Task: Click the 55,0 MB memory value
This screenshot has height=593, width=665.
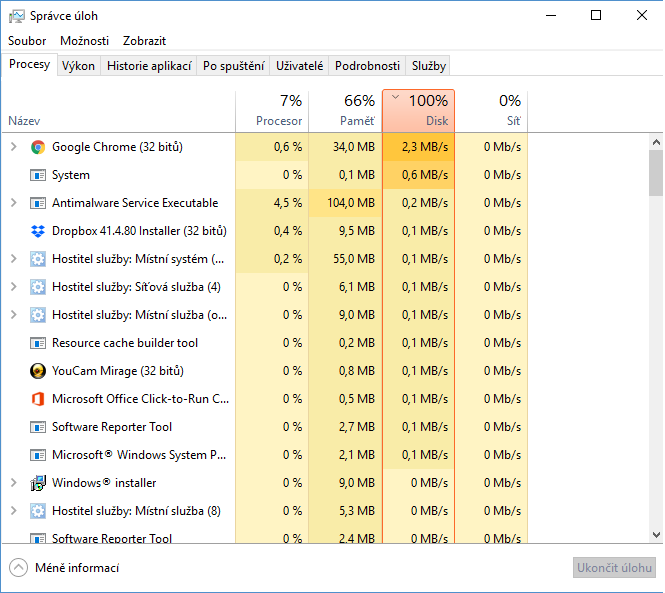Action: tap(354, 259)
